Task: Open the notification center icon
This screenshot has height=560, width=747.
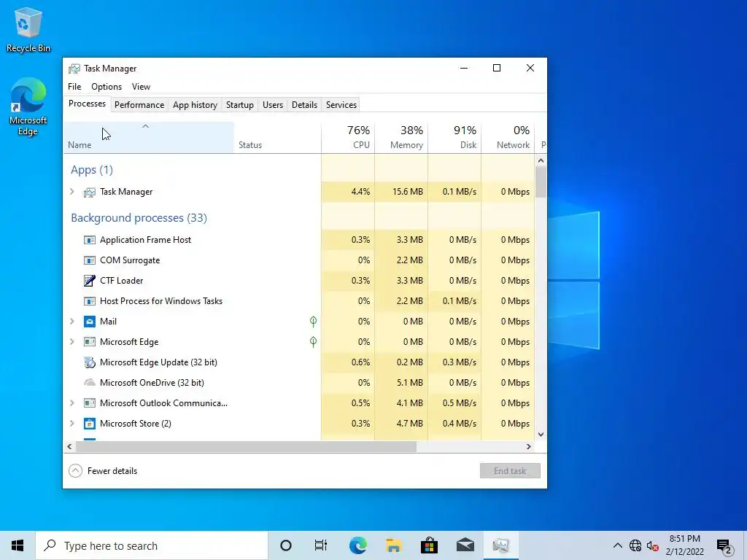Action: click(x=724, y=547)
